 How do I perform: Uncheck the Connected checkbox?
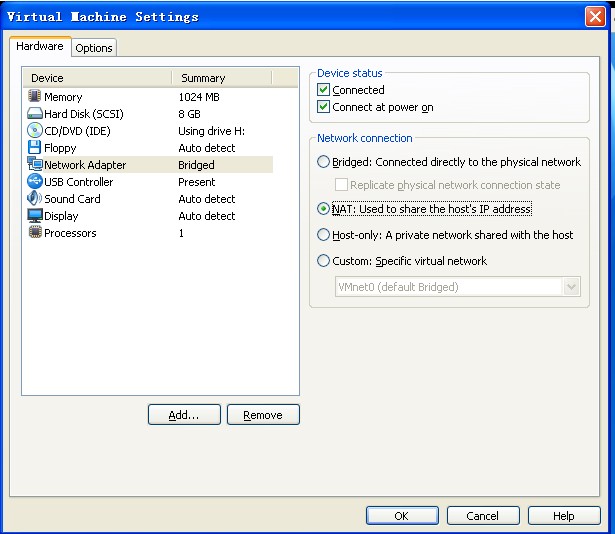(x=323, y=90)
